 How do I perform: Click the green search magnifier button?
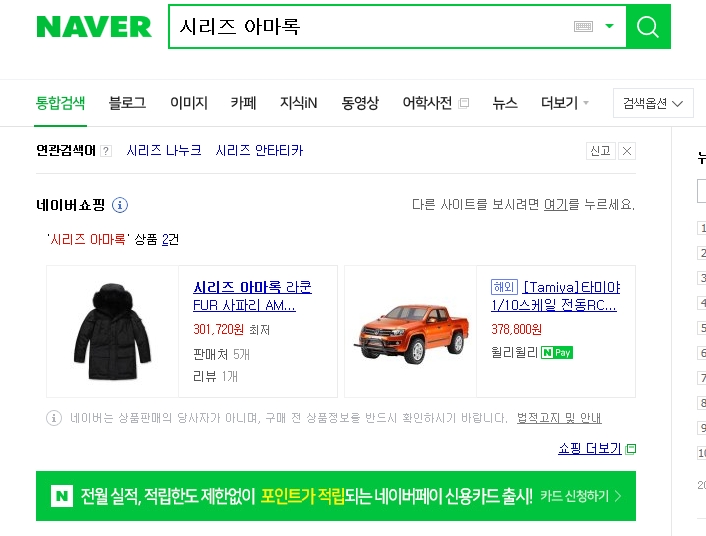point(648,27)
